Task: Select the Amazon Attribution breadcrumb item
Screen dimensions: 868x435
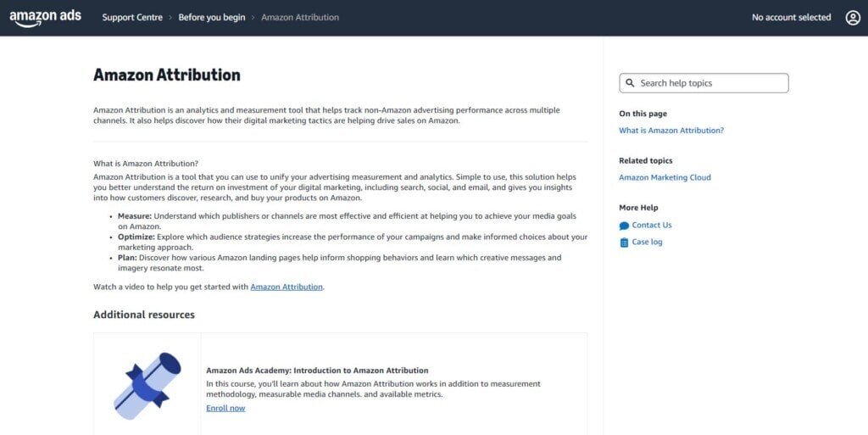Action: pos(300,17)
